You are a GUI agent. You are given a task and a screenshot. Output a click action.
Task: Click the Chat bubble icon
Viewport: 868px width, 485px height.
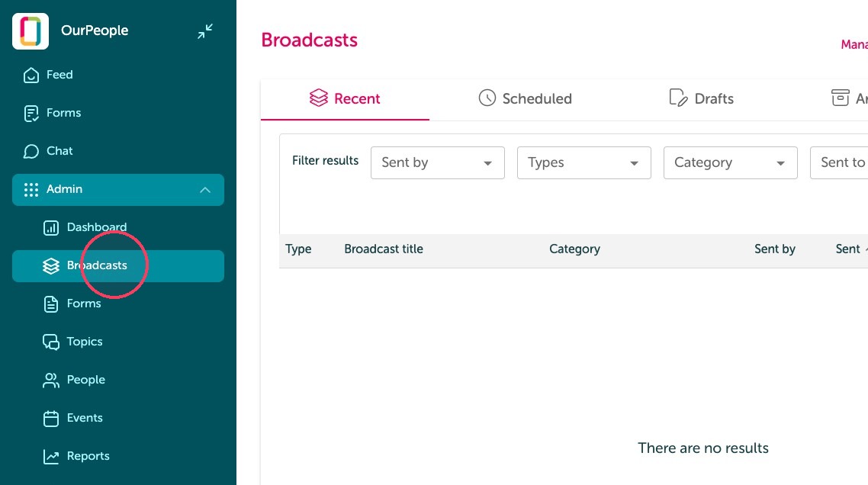pyautogui.click(x=31, y=151)
